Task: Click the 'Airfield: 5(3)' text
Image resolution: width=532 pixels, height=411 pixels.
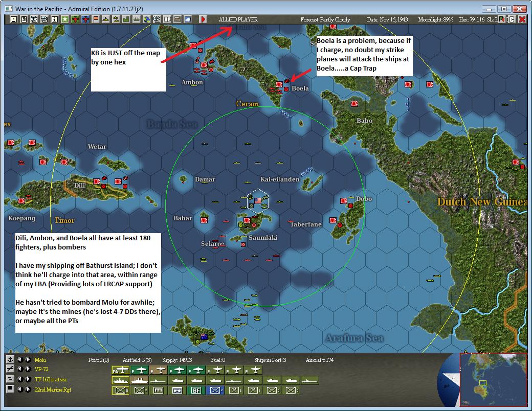Action: [x=137, y=360]
